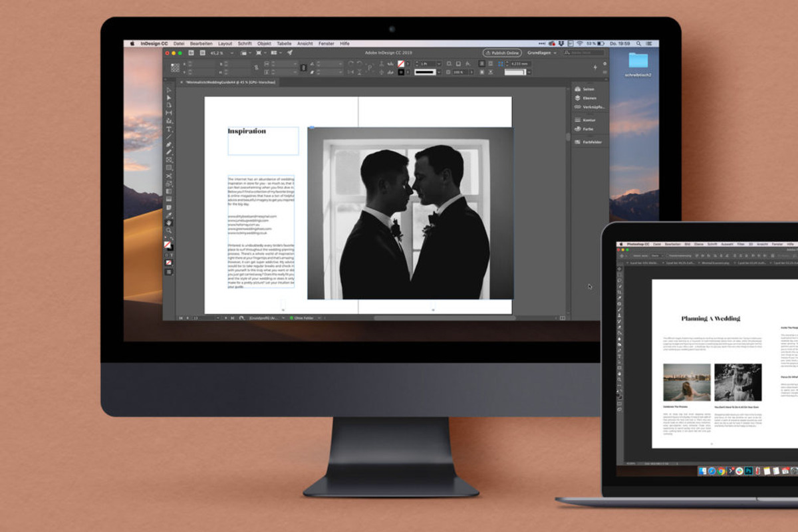The image size is (798, 532).
Task: Click the InDesign view mode button
Action: pyautogui.click(x=169, y=271)
